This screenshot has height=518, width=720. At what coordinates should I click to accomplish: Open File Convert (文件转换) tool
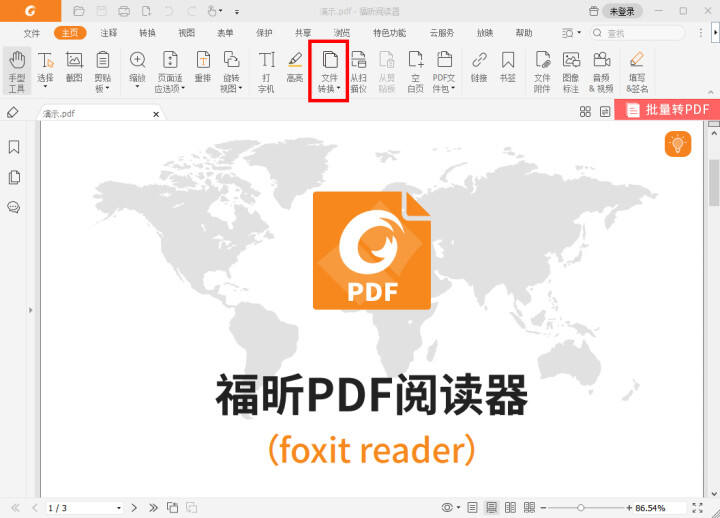329,71
